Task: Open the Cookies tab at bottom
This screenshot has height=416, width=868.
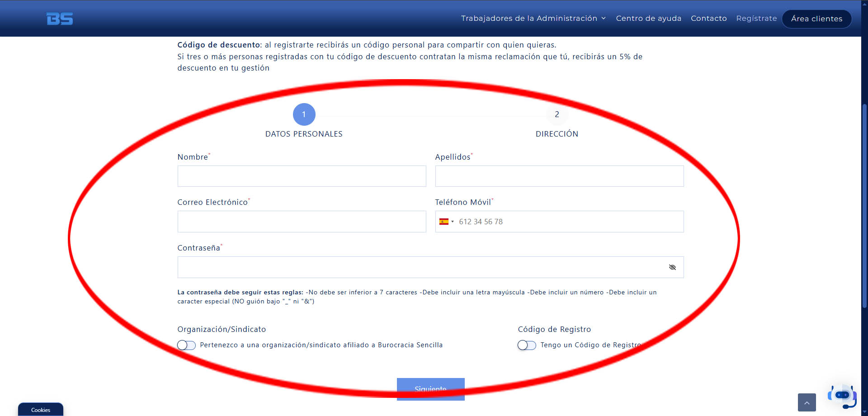Action: tap(41, 409)
